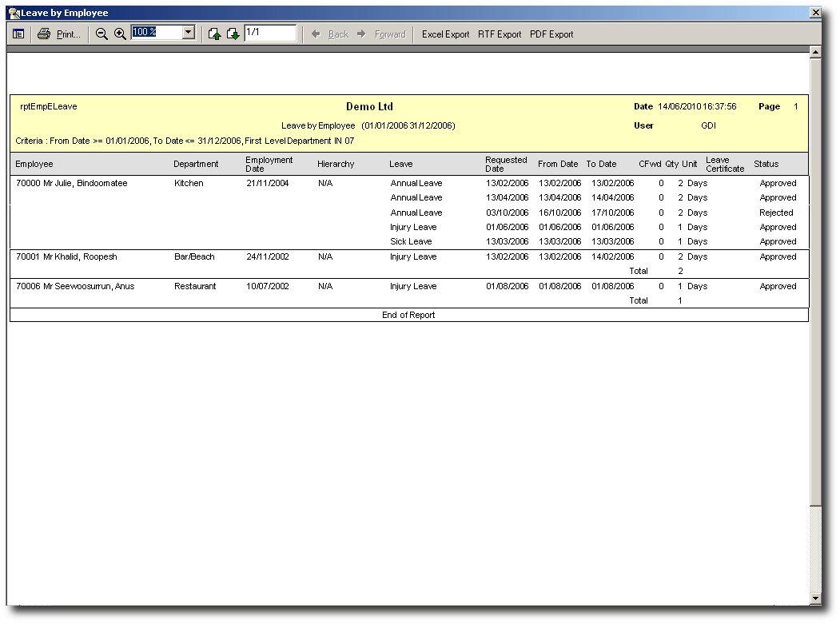Toggle the document map sidebar icon
The width and height of the screenshot is (840, 624).
[18, 34]
